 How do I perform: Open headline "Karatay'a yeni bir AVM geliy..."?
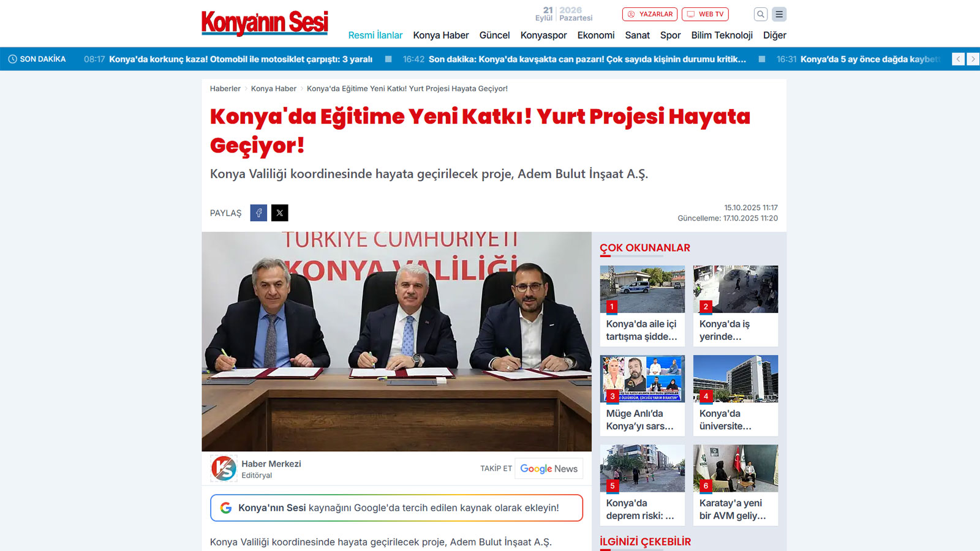tap(733, 509)
